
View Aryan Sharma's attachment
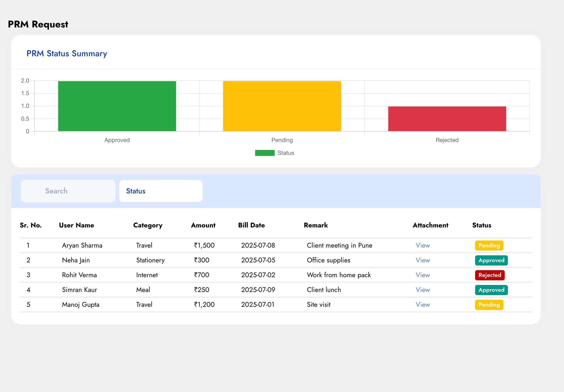(422, 245)
